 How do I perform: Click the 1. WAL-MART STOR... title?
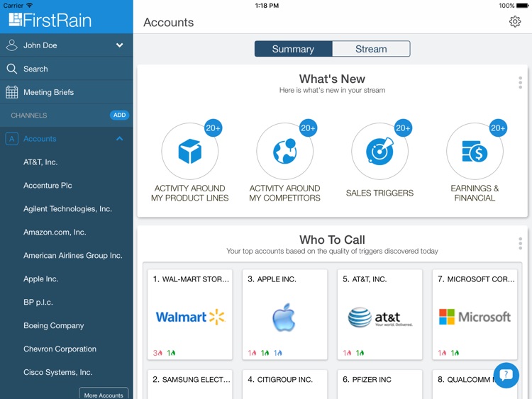pos(191,279)
